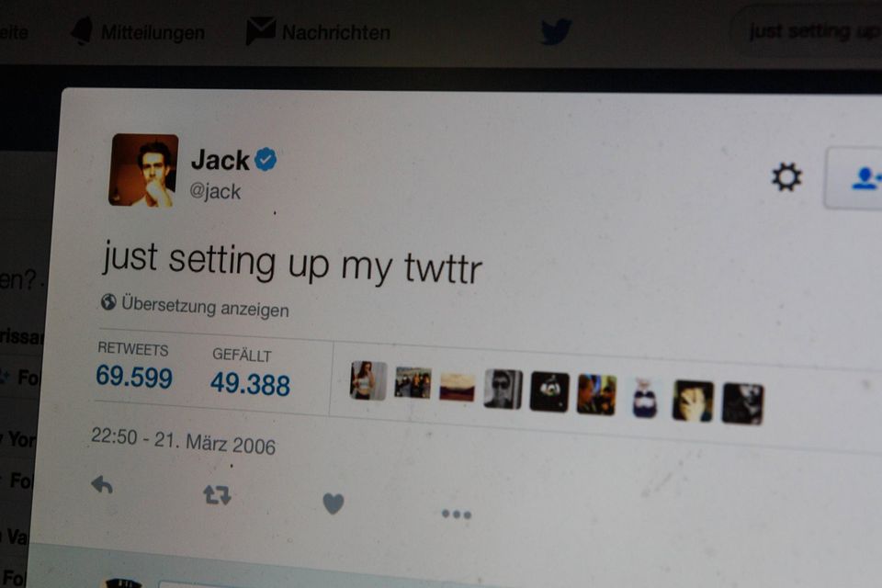Open the gear settings dropdown
The image size is (882, 588).
(786, 176)
